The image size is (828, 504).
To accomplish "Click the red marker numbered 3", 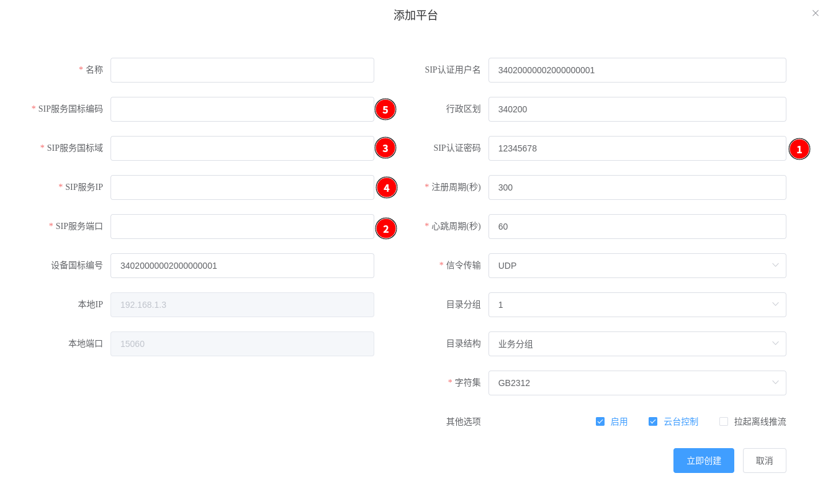I will coord(385,148).
